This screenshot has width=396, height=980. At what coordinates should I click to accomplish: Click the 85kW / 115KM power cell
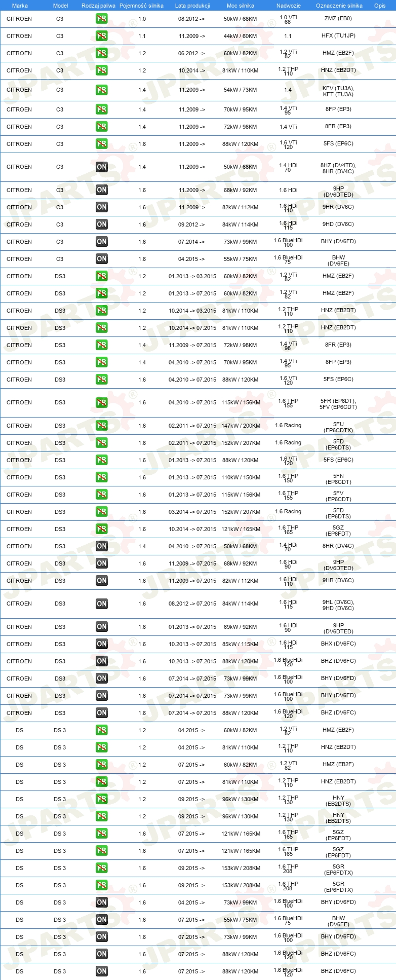[241, 644]
